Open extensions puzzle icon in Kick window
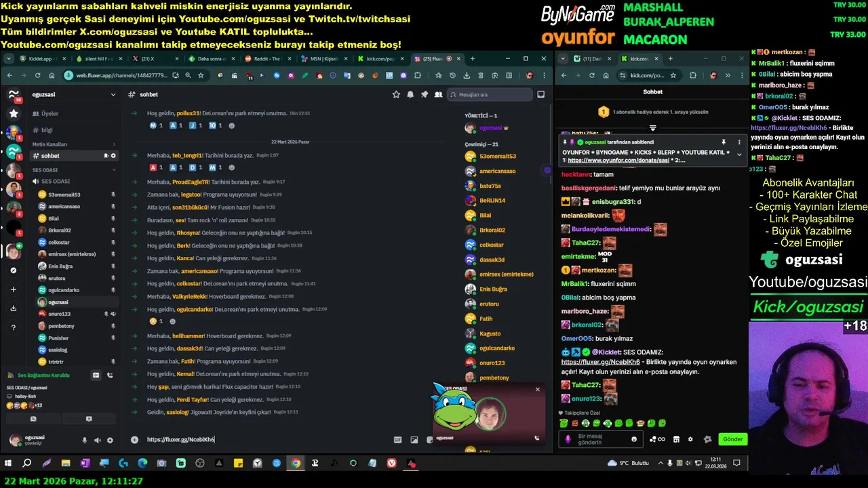 693,75
